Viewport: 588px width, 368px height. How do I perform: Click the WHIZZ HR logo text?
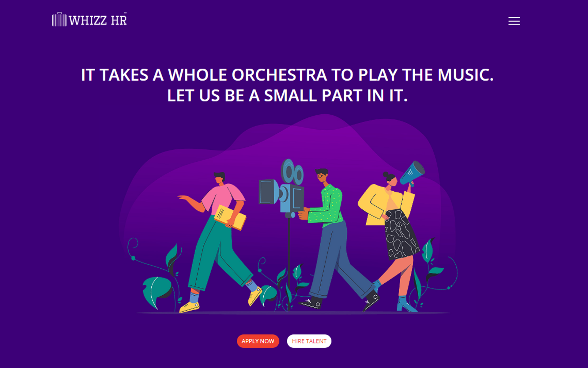pos(98,20)
